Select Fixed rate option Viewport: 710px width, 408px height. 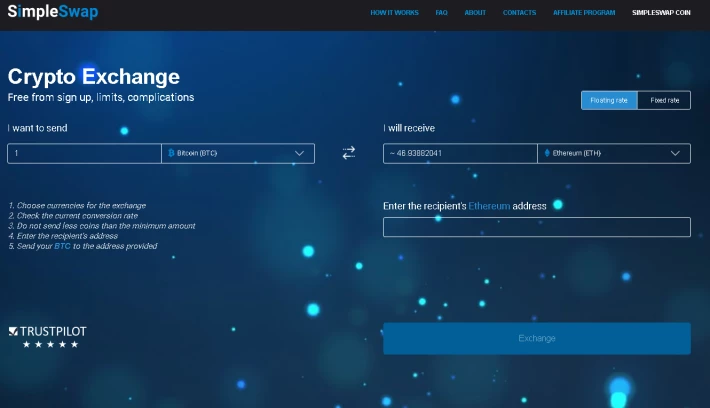pyautogui.click(x=664, y=100)
